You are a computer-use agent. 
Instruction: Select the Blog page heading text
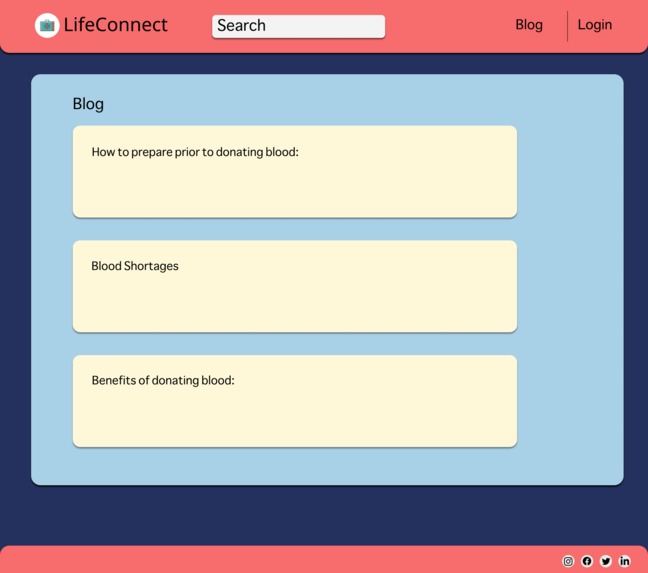88,104
